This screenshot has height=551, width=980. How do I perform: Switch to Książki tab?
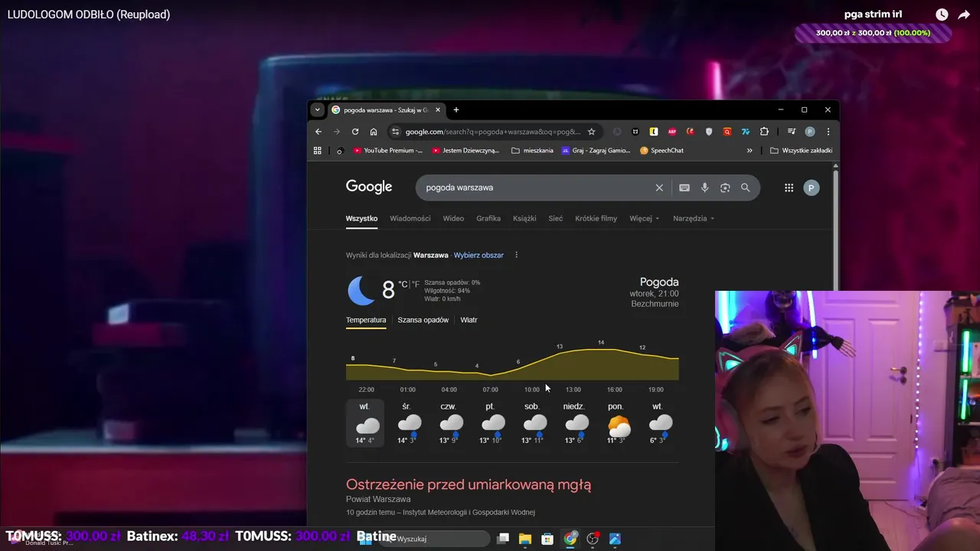[x=524, y=218]
